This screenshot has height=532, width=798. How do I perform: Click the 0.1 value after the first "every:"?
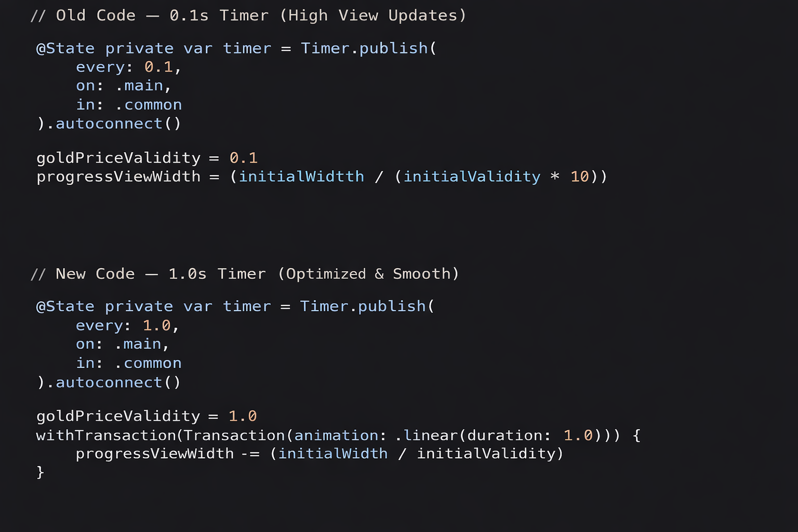click(x=158, y=67)
